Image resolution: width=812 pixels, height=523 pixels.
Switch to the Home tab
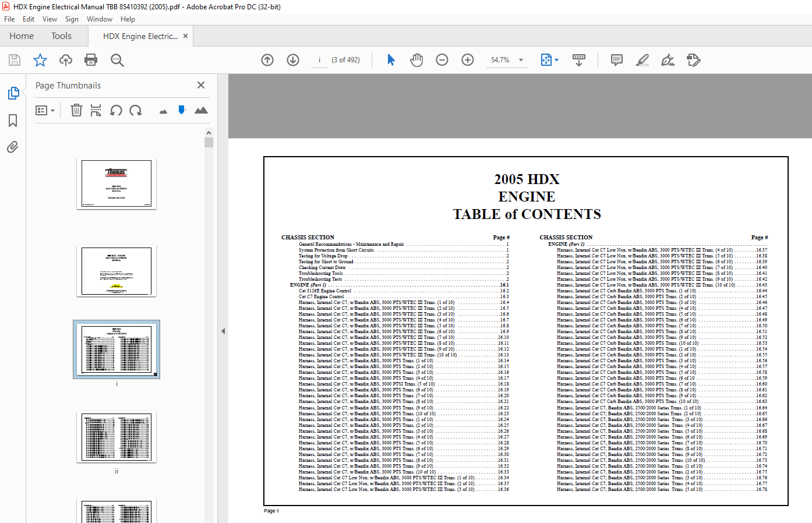pos(22,36)
